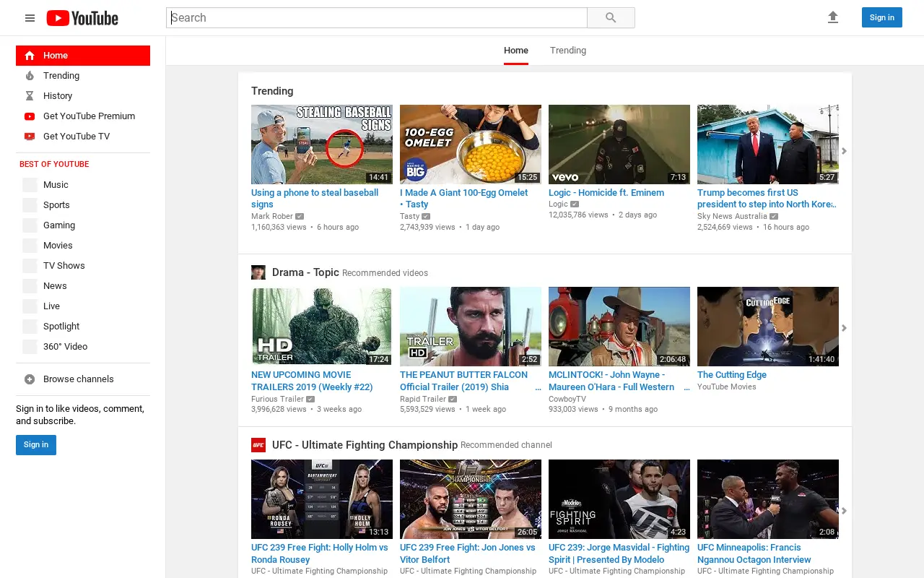Open 'The Cutting Edge' video title
Screen dimensions: 924x578
tap(732, 375)
